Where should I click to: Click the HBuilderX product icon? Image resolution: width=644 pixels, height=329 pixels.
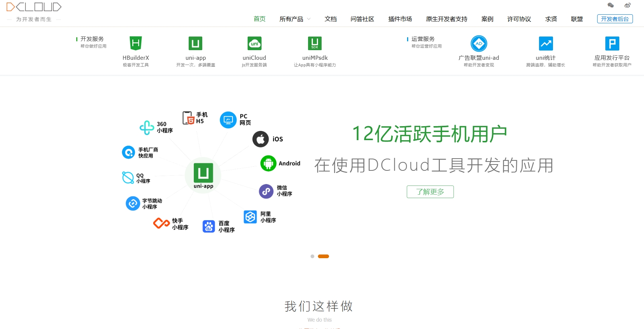coord(136,43)
